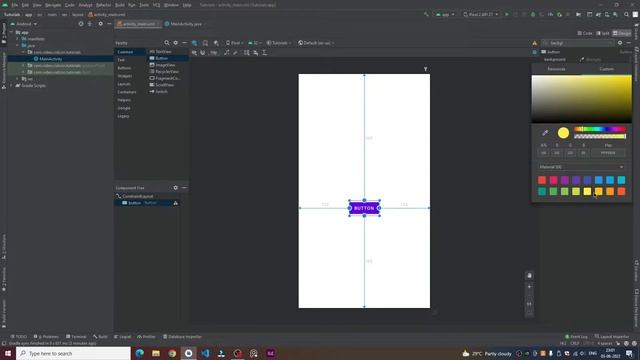Image resolution: width=640 pixels, height=360 pixels.
Task: Select the Containers palette category
Action: pyautogui.click(x=127, y=92)
